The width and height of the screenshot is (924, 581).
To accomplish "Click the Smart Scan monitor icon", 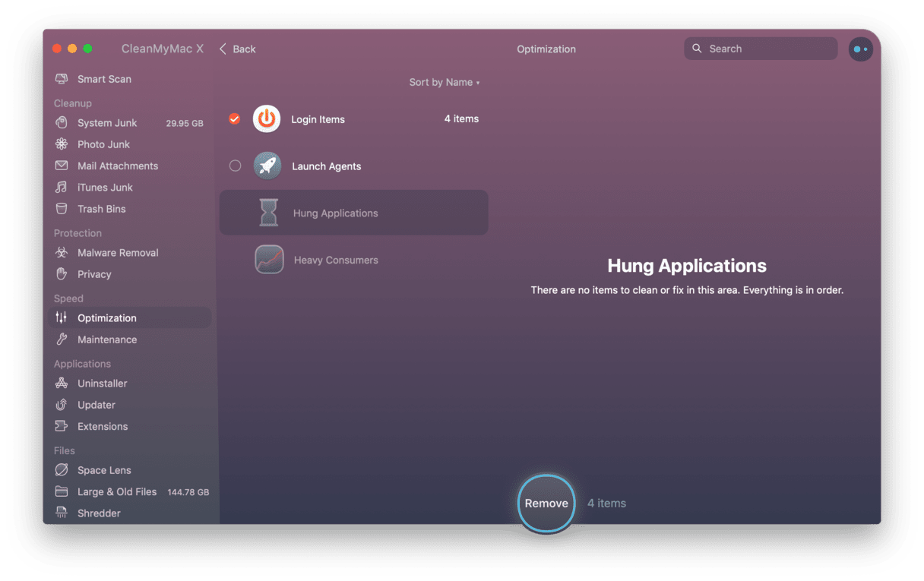I will tap(62, 79).
